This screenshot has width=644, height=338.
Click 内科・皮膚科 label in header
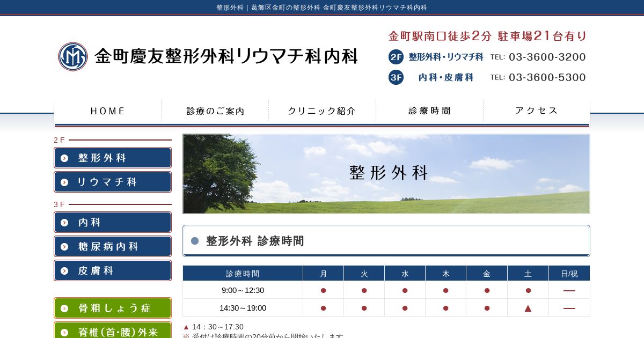pos(446,77)
